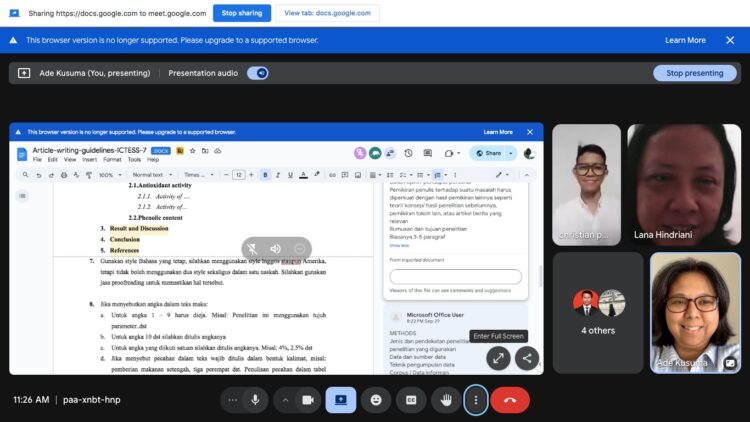Toggle italic formatting
This screenshot has width=750, height=422.
click(278, 175)
